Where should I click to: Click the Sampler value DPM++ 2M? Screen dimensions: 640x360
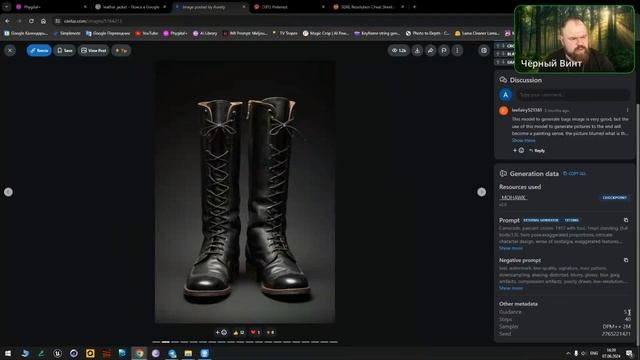click(x=616, y=327)
